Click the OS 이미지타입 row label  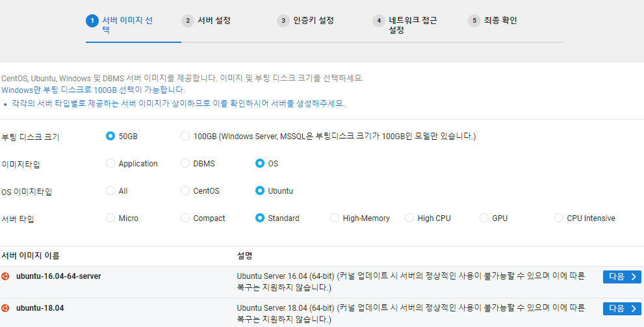tap(27, 192)
